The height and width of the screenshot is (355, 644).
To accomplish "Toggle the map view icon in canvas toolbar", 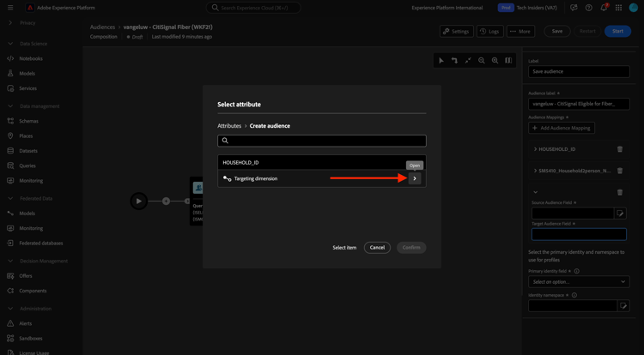I will pyautogui.click(x=508, y=60).
